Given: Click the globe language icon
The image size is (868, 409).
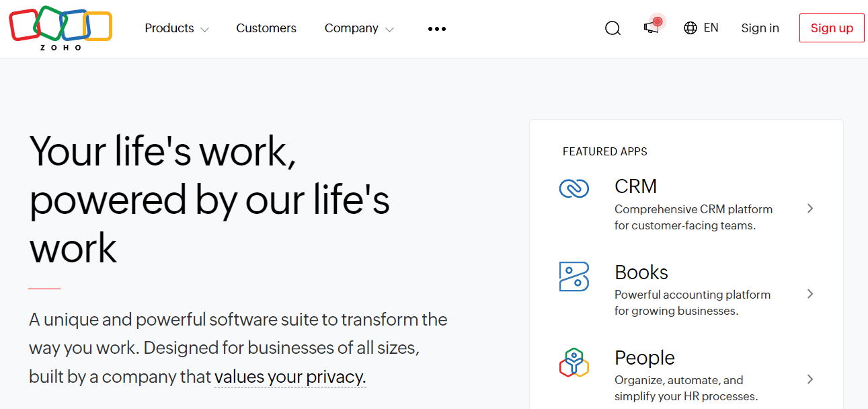Looking at the screenshot, I should pos(690,28).
